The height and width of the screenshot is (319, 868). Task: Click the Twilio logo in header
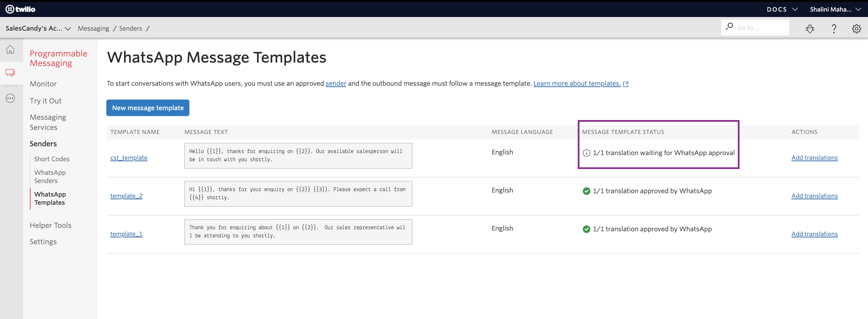point(20,9)
